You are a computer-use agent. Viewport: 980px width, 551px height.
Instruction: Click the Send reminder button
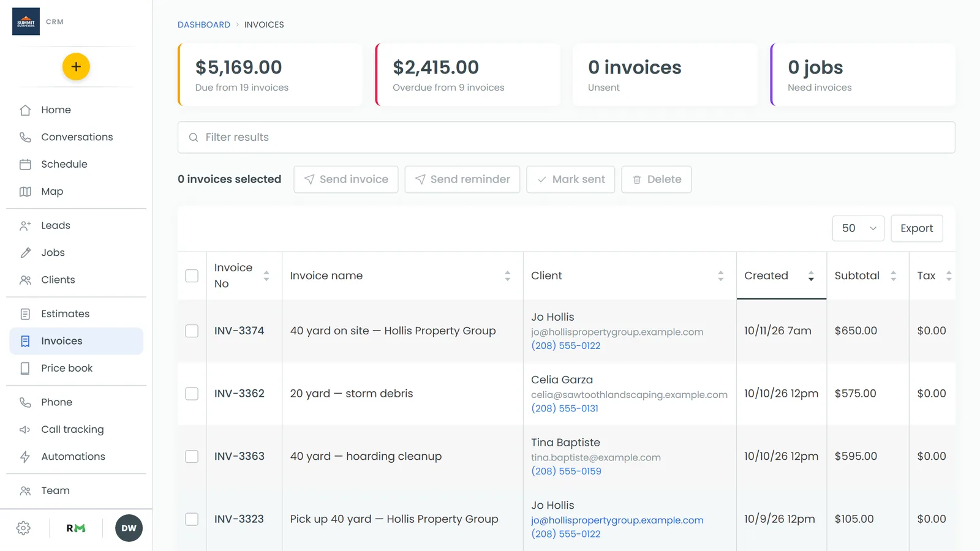point(462,179)
